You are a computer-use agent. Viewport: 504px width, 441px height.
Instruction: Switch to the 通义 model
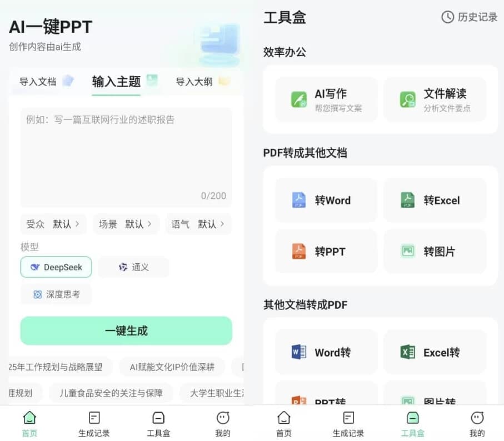(x=133, y=267)
